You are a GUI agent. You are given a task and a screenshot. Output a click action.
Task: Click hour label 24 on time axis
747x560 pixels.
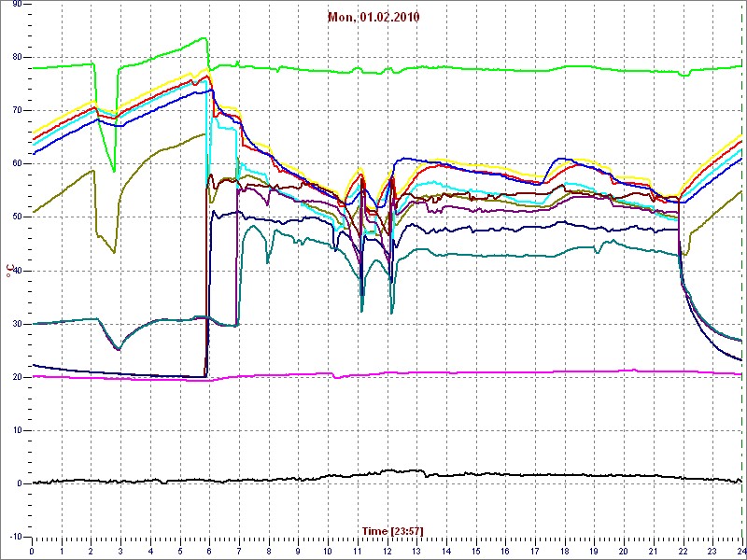point(740,551)
